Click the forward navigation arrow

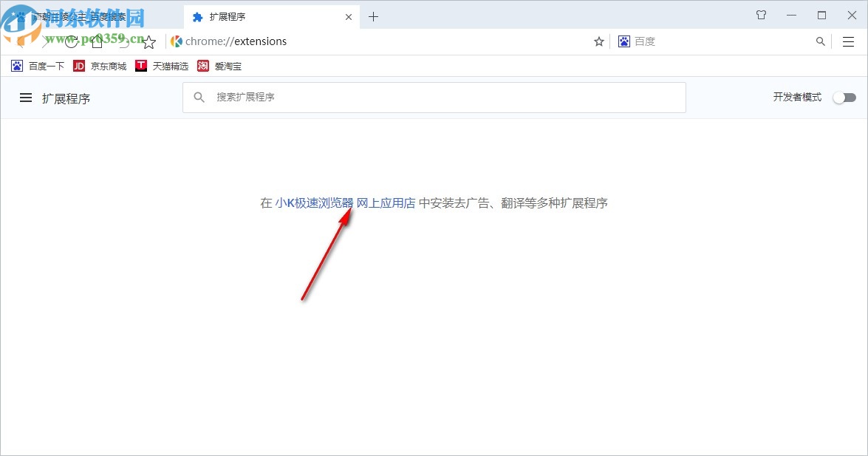coord(45,42)
